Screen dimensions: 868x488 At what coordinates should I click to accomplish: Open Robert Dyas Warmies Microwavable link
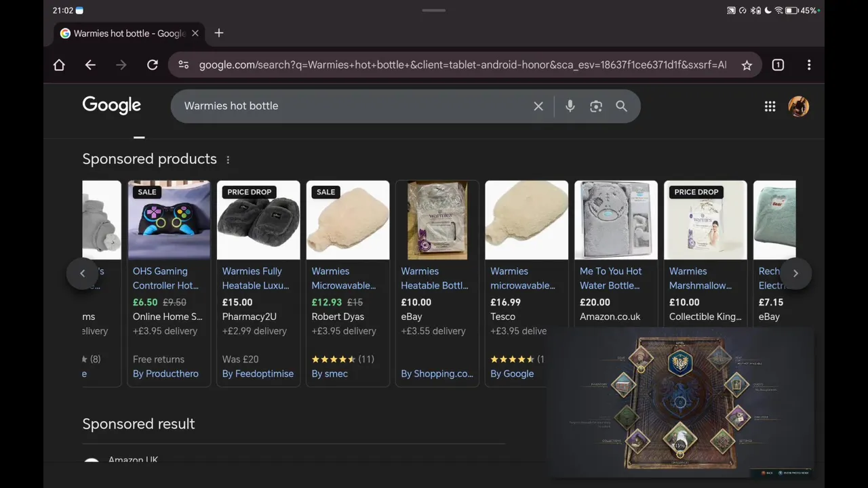(x=344, y=279)
